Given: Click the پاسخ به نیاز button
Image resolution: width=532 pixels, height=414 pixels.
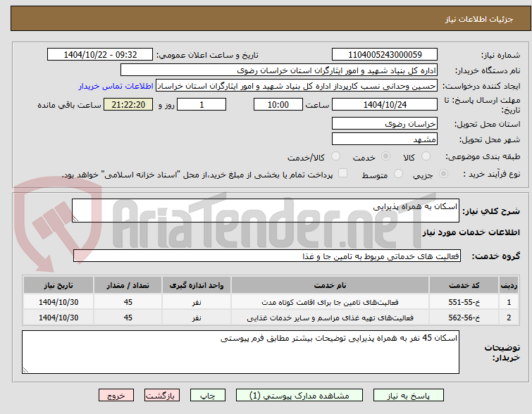Looking at the screenshot, I should 409,396.
